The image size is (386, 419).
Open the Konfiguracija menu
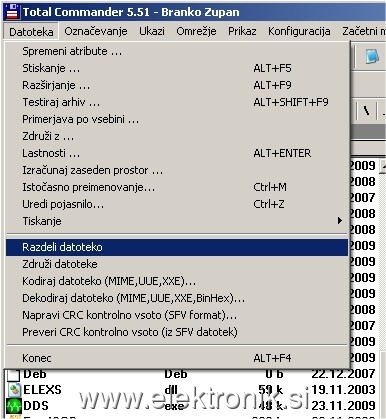click(299, 31)
